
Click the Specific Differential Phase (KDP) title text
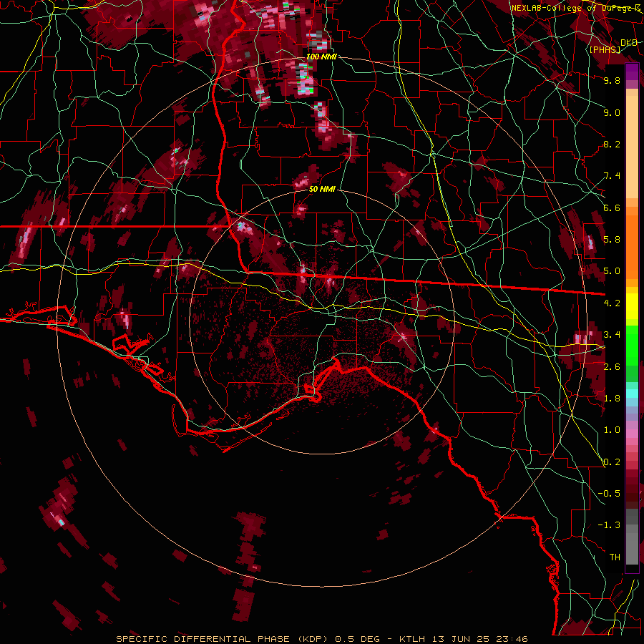pyautogui.click(x=223, y=639)
